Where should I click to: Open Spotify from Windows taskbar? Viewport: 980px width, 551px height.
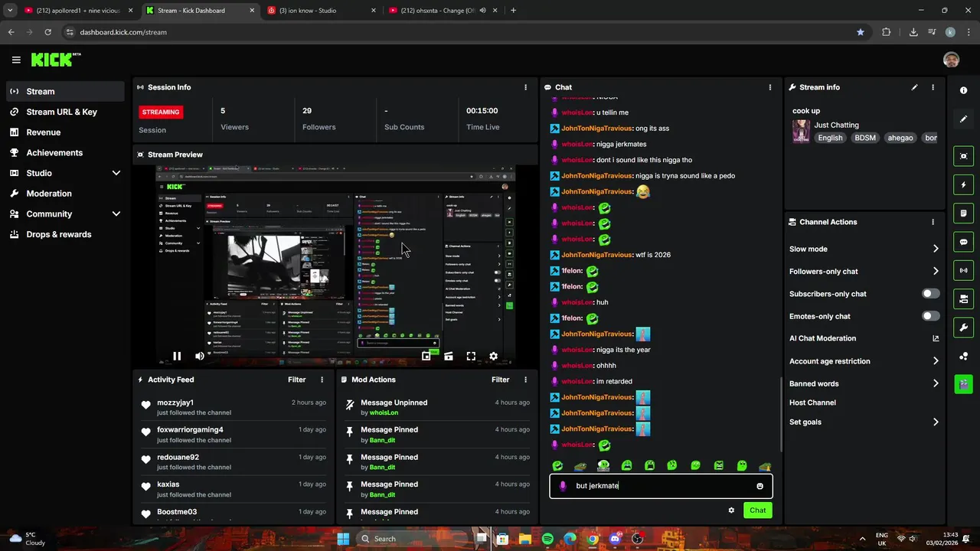(547, 539)
